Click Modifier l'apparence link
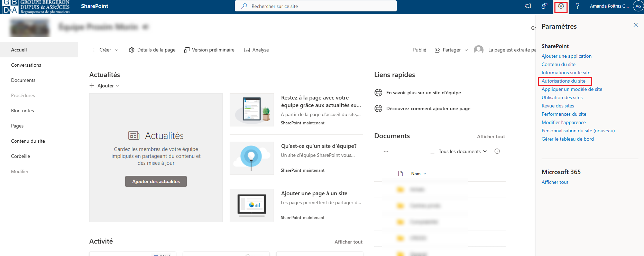Screen dimensions: 644x256 563,122
